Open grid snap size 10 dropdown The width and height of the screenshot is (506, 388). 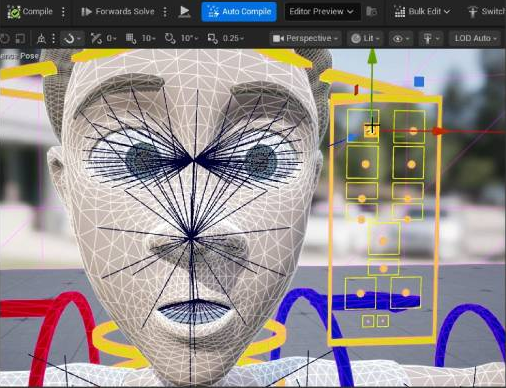pyautogui.click(x=149, y=38)
